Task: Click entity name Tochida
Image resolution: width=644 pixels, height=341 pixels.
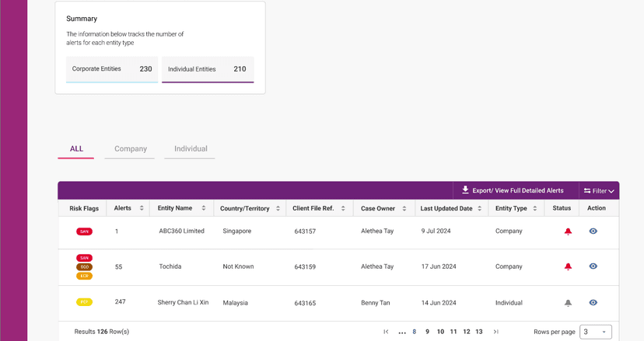Action: tap(170, 266)
